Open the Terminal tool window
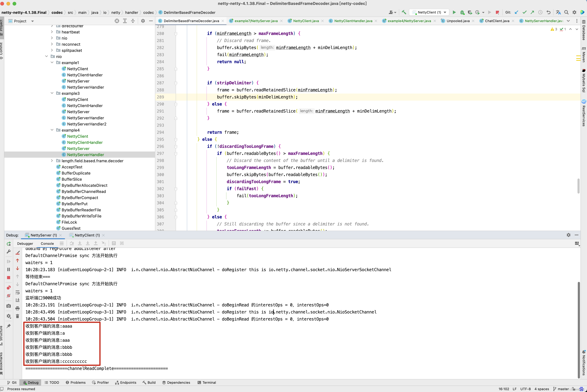The image size is (587, 392). [207, 382]
